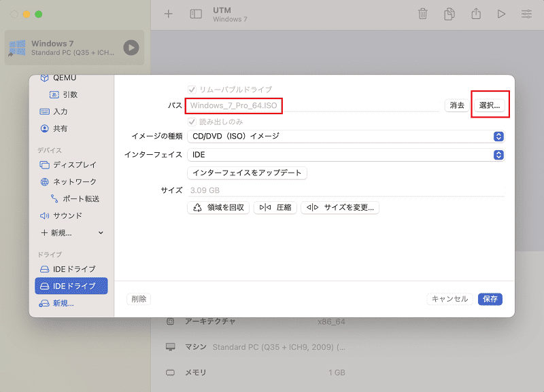The width and height of the screenshot is (544, 392).
Task: Click the share icon in UTM toolbar
Action: [x=476, y=14]
